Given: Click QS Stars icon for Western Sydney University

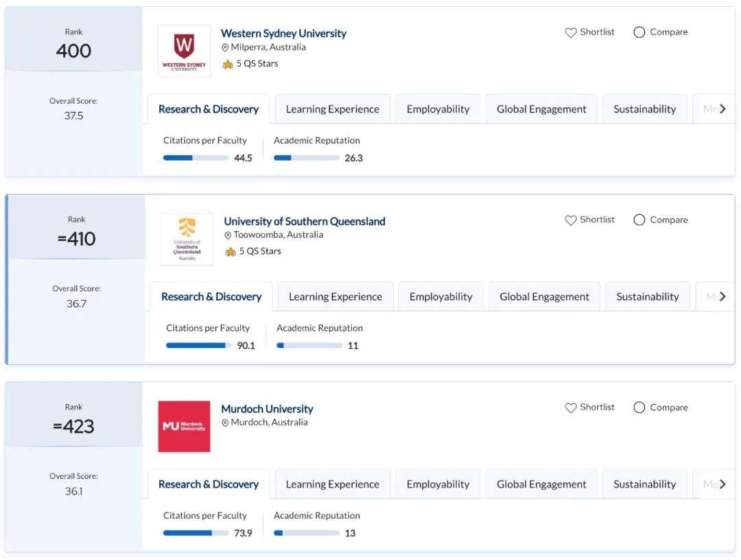Looking at the screenshot, I should [x=228, y=64].
